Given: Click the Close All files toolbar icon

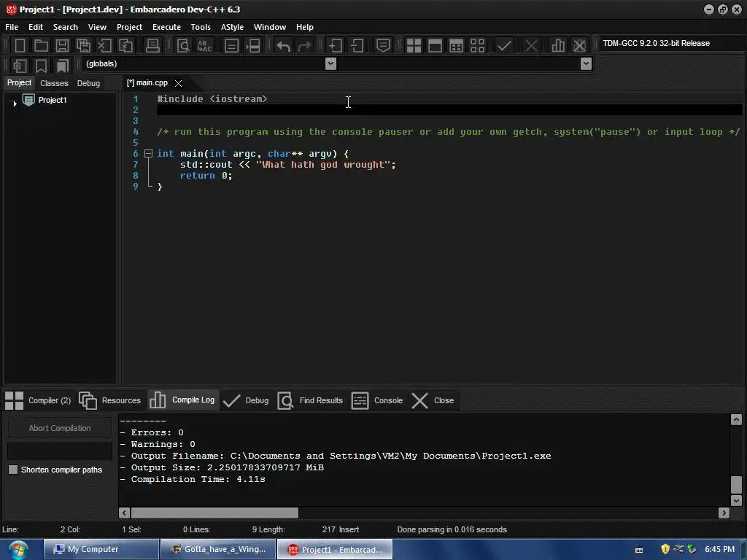Looking at the screenshot, I should point(125,46).
